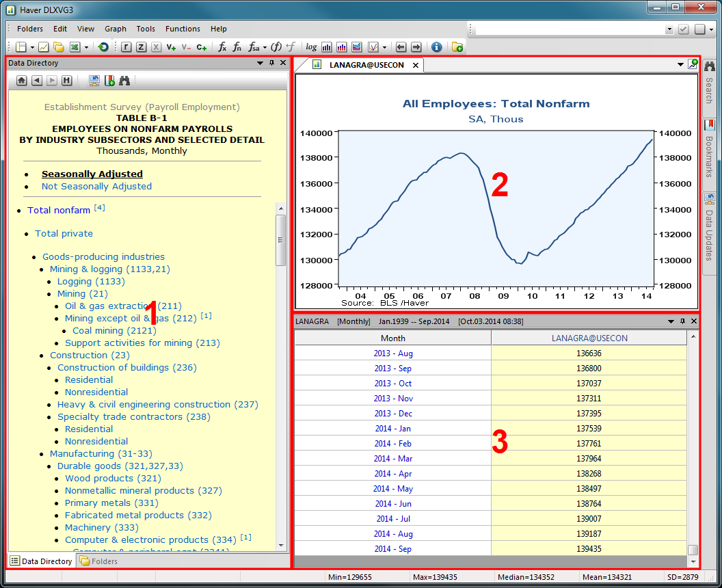Open Manufacturing (31-33) link
This screenshot has width=722, height=588.
[101, 453]
